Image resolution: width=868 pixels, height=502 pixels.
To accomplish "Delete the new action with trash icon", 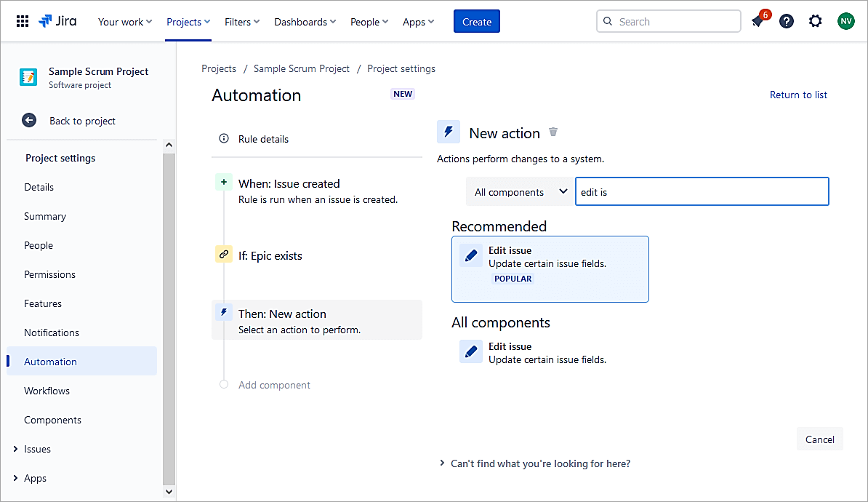I will point(553,132).
